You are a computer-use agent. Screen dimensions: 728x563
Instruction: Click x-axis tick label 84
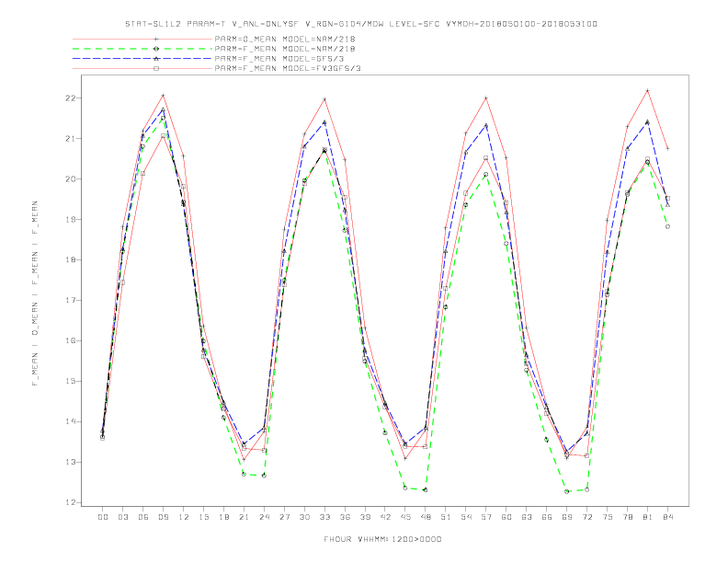pos(668,517)
